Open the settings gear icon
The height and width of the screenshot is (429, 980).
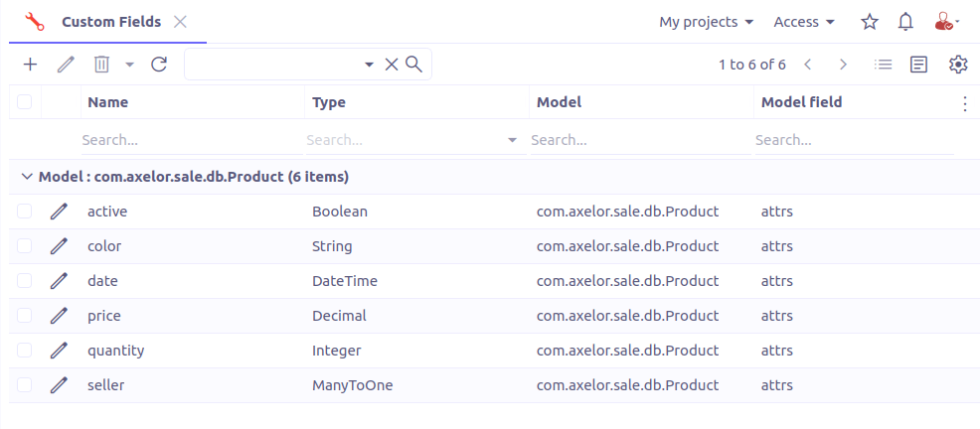[958, 65]
